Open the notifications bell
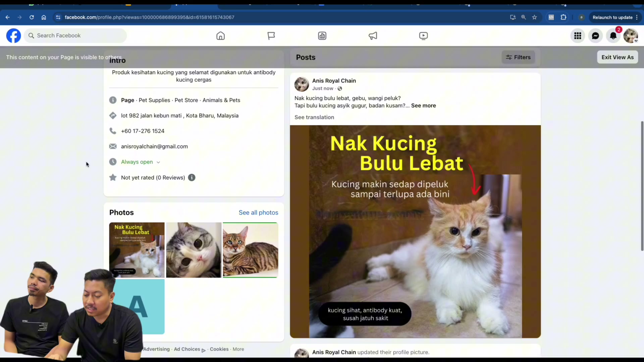Screen dimensions: 644x362 [613, 36]
